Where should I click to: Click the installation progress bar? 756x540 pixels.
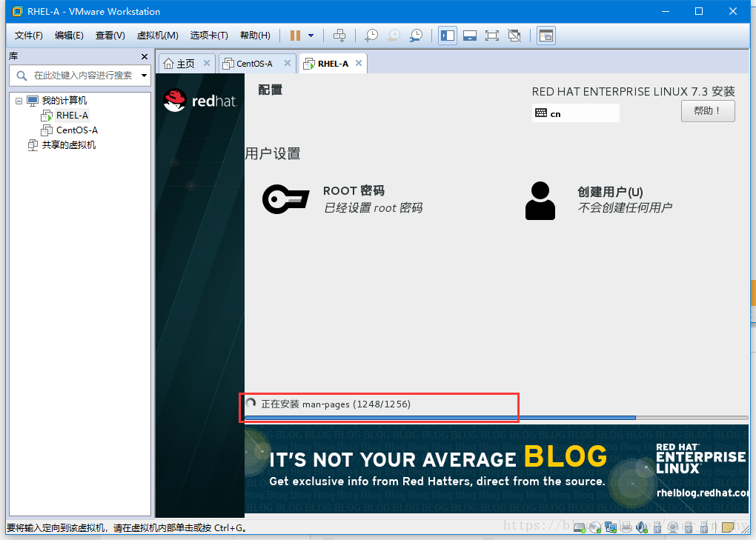click(496, 418)
